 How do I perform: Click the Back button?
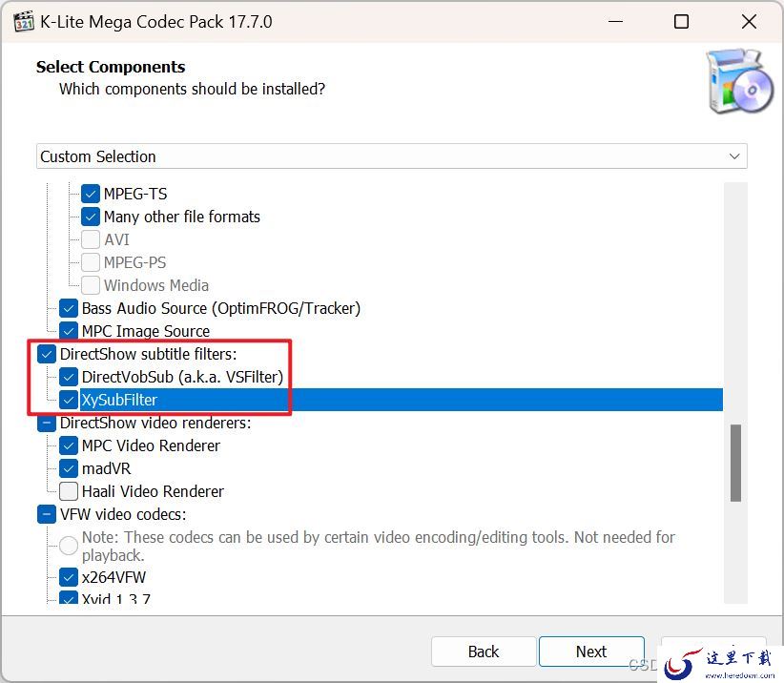coord(484,652)
